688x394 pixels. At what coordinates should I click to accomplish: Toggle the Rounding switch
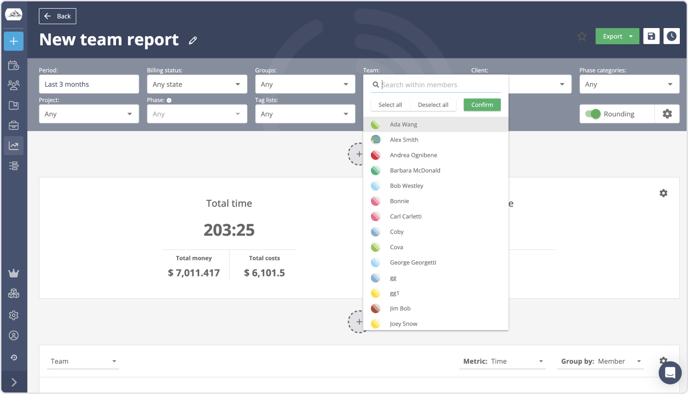593,114
